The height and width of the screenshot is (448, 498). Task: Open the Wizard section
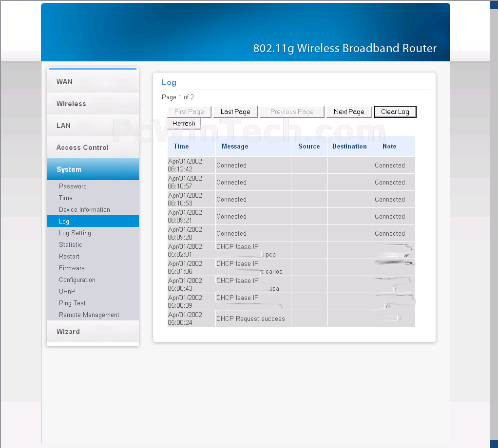(68, 332)
